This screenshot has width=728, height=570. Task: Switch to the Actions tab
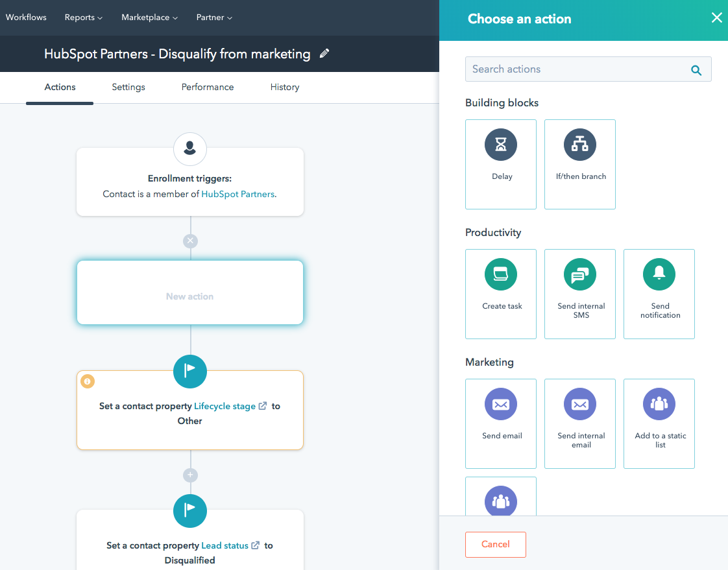click(x=60, y=88)
